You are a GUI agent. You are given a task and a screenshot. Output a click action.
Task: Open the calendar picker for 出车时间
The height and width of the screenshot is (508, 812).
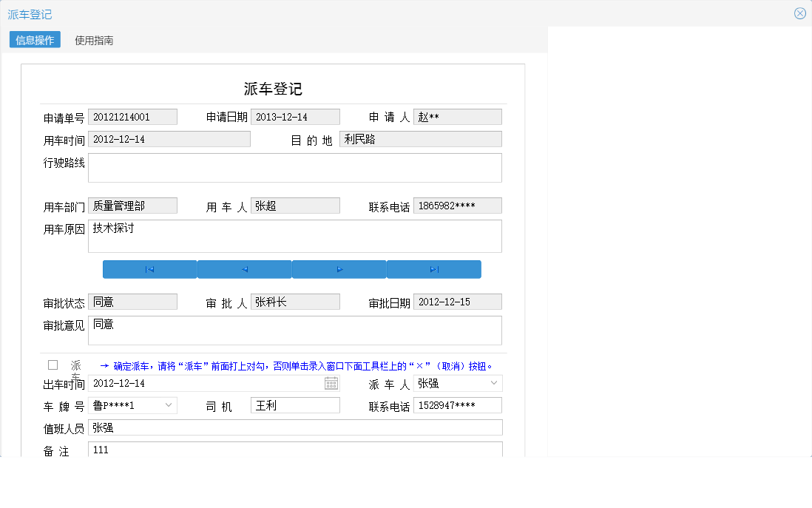(331, 383)
